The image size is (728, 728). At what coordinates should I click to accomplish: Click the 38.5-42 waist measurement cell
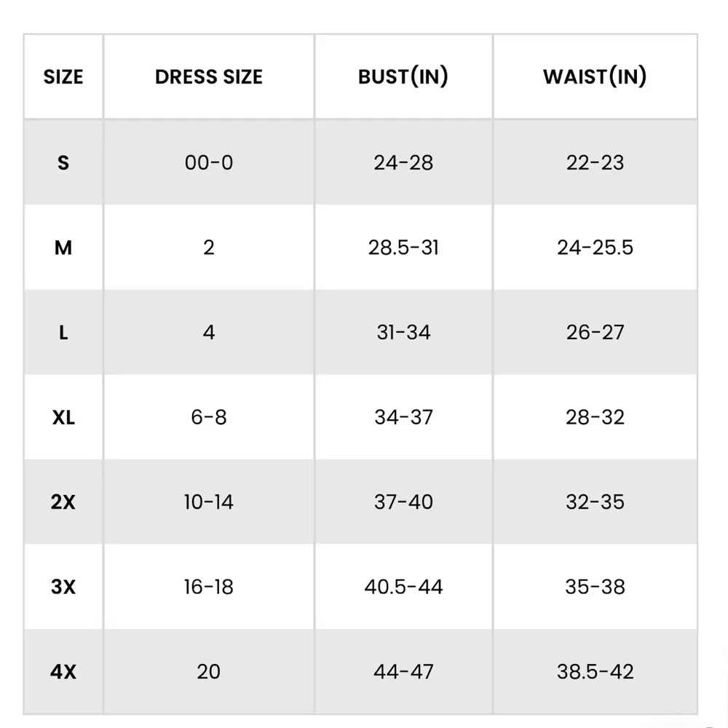[x=595, y=671]
